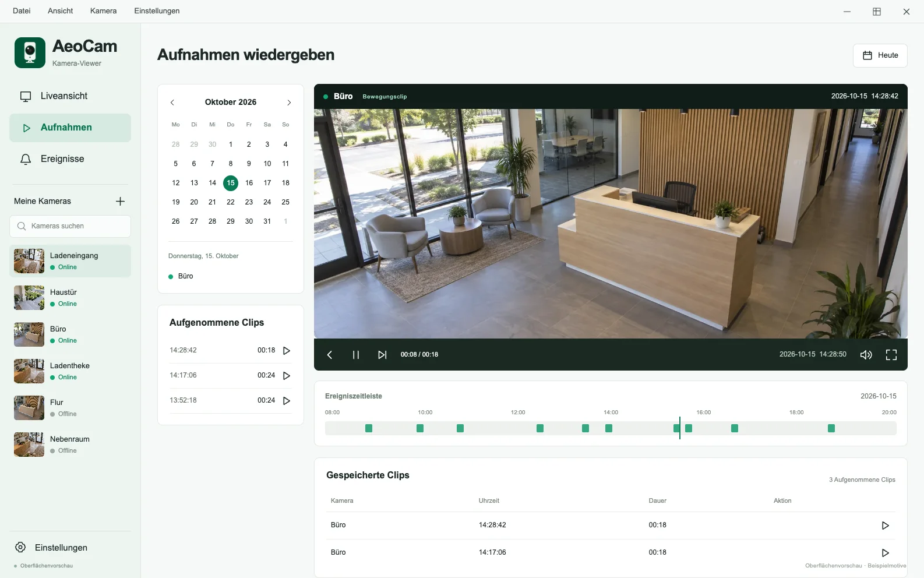Open the Ansicht menu

point(61,11)
